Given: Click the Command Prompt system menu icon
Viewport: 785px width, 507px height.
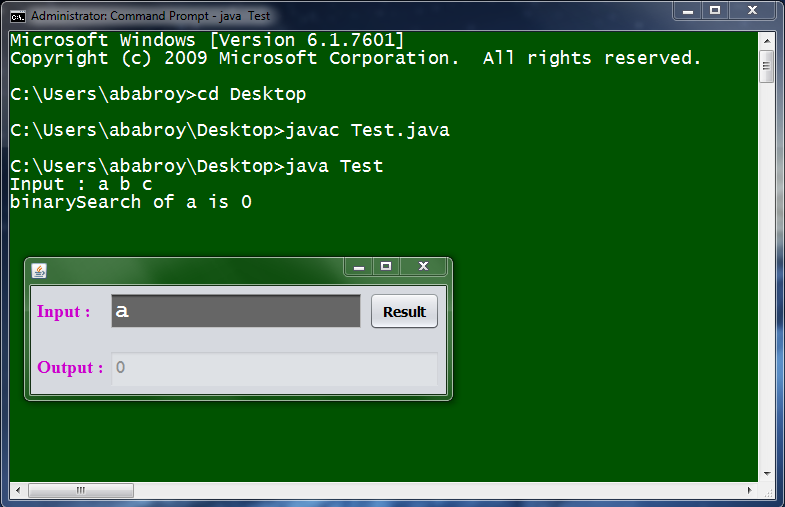Looking at the screenshot, I should click(x=17, y=16).
